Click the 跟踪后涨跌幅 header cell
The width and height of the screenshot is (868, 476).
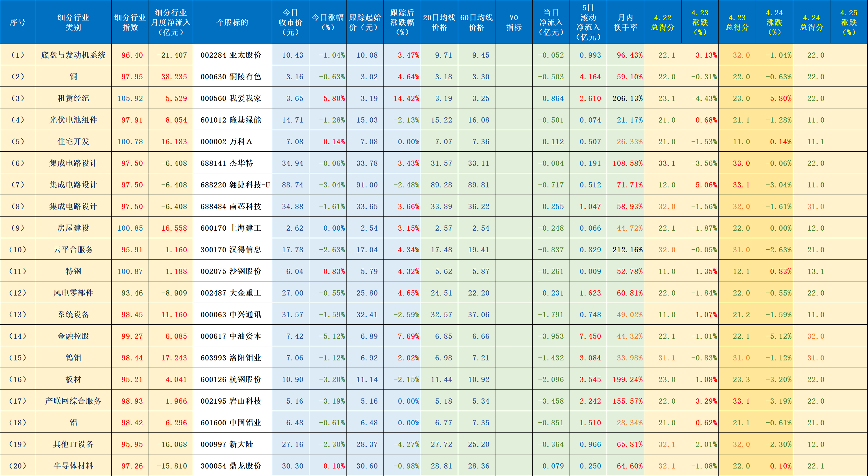coord(402,22)
